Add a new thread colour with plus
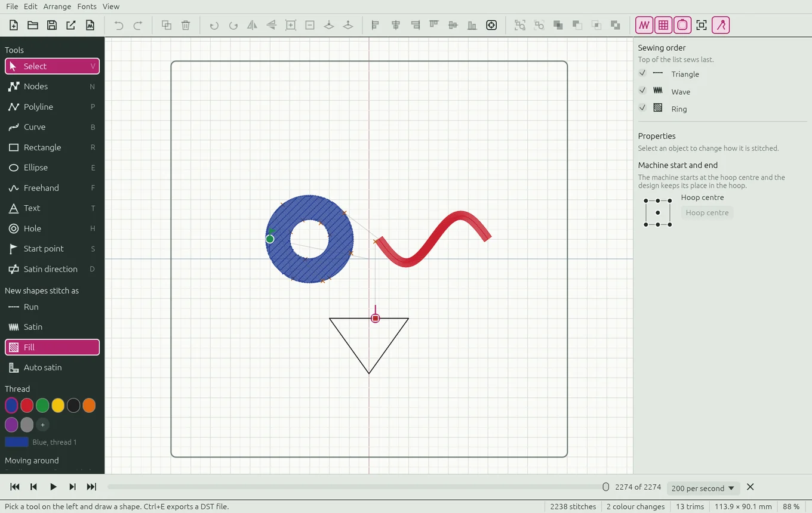The image size is (812, 513). 42,425
